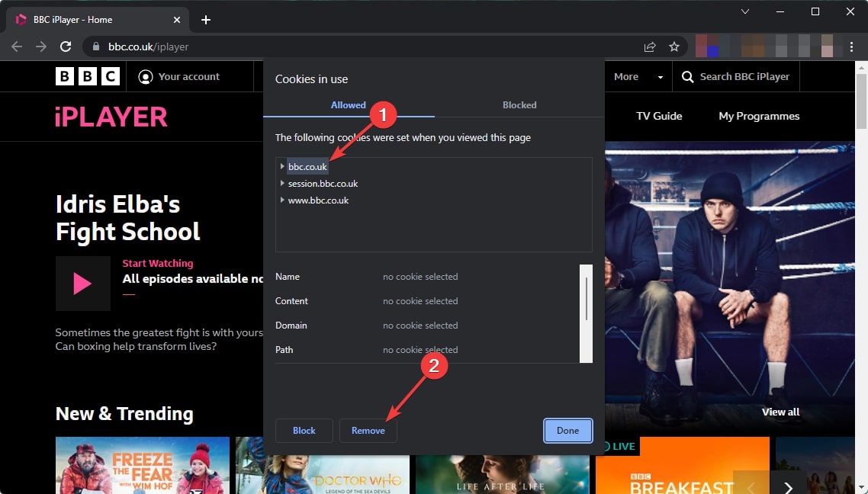Viewport: 868px width, 494px height.
Task: Expand the session.bbc.co.uk cookie entry
Action: coord(282,183)
